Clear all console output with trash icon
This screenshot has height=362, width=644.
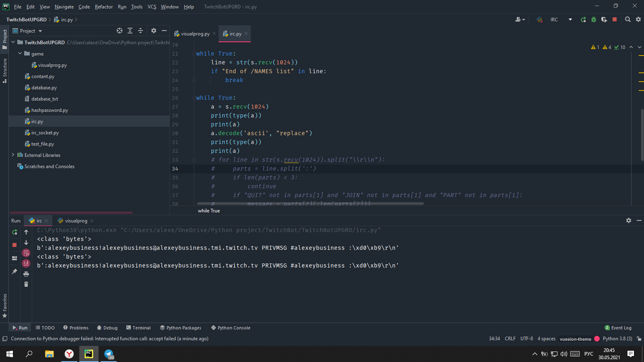pyautogui.click(x=26, y=284)
